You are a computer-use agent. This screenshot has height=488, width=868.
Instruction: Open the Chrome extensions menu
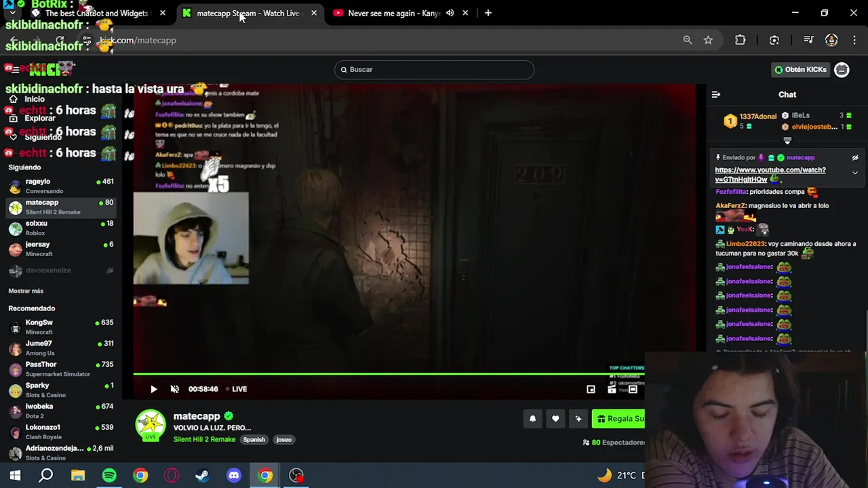point(740,40)
